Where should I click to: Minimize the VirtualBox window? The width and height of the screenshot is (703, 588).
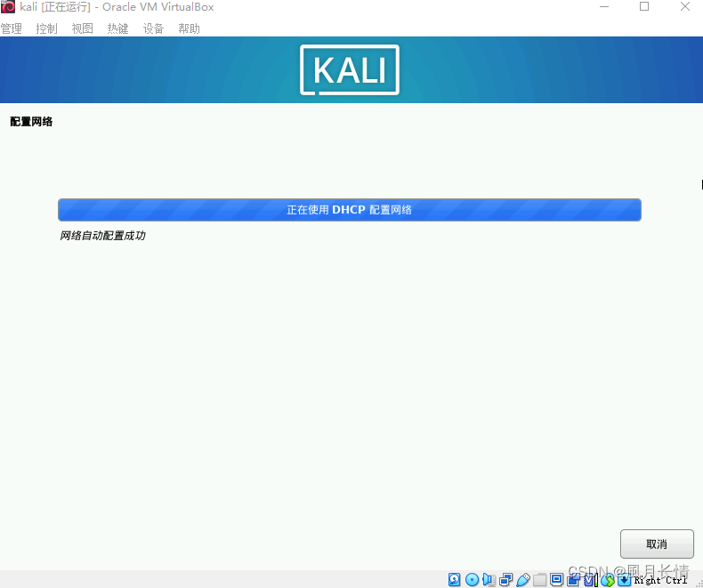point(604,7)
